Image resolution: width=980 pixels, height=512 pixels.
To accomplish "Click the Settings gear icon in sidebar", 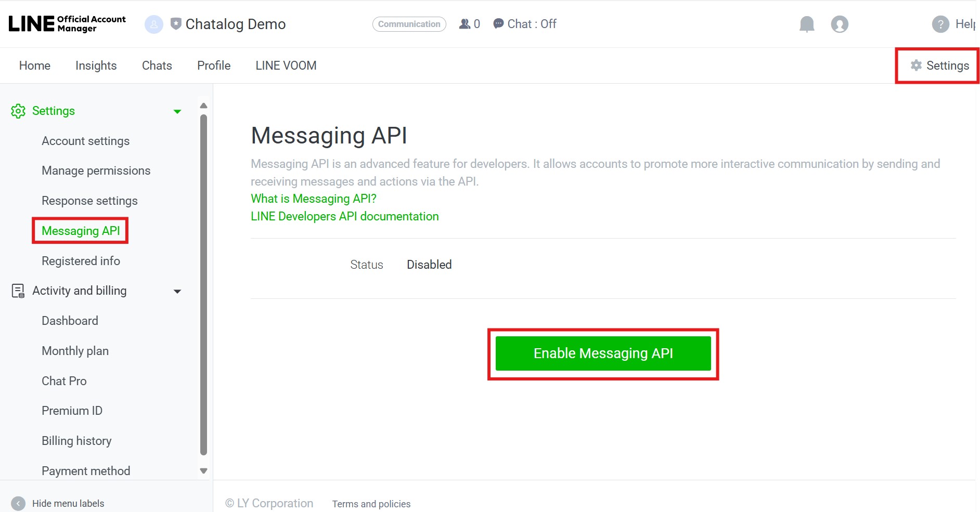I will (x=18, y=111).
